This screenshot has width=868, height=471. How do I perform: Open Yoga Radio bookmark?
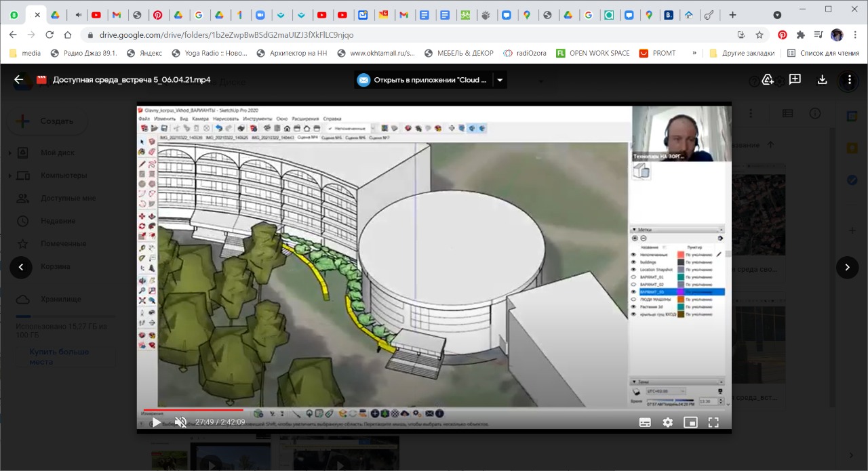click(210, 53)
